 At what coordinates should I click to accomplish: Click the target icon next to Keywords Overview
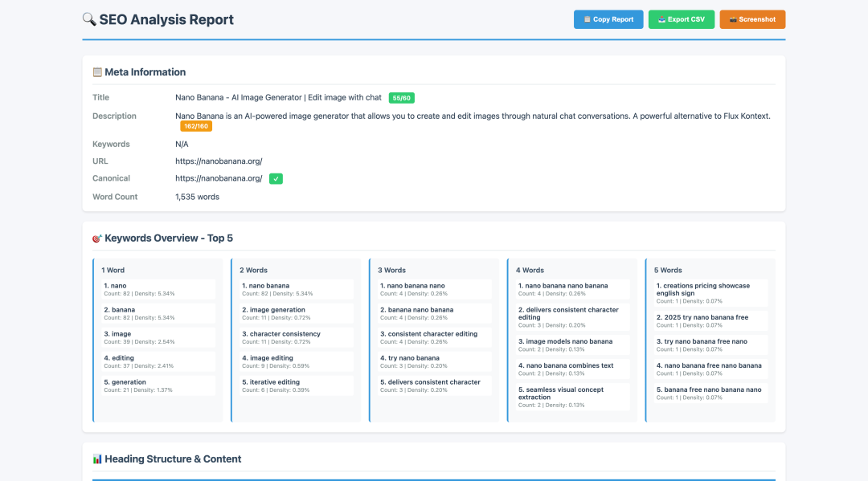[x=97, y=238]
